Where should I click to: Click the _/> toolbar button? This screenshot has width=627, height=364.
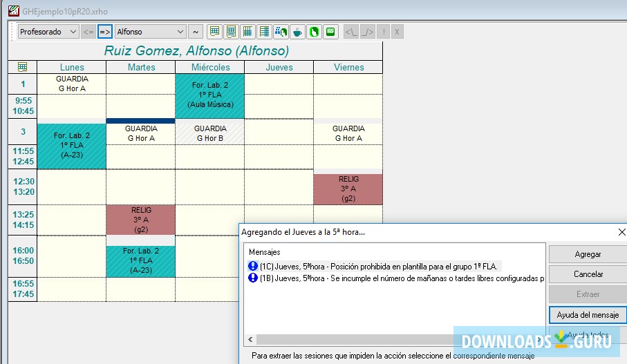[x=367, y=32]
